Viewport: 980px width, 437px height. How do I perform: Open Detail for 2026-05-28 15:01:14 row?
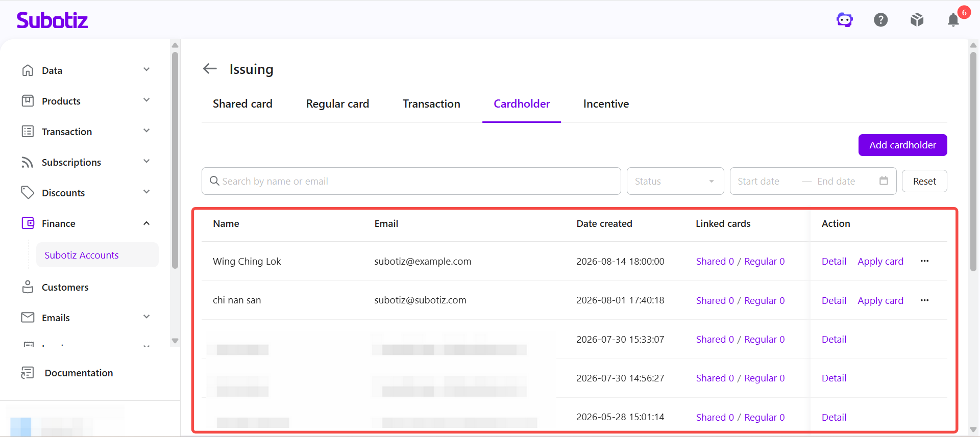click(x=834, y=417)
